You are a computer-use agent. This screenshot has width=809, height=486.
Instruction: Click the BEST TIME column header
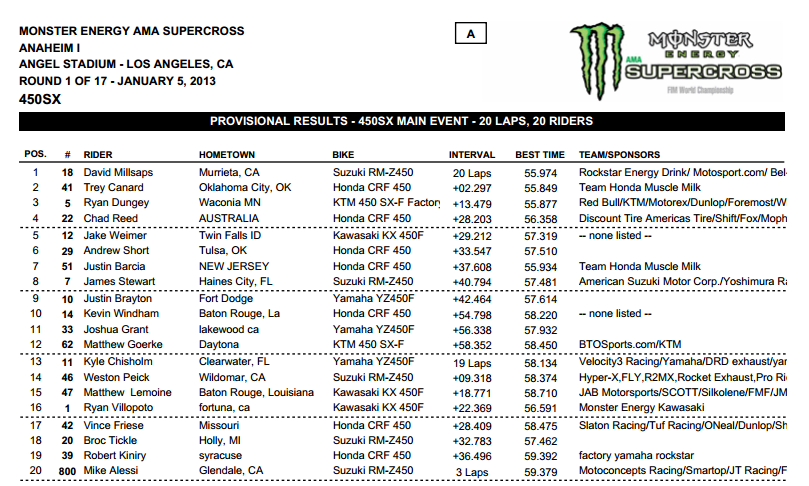pos(540,155)
